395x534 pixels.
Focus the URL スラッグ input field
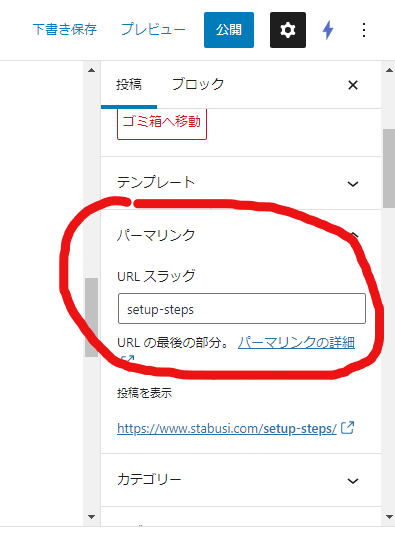[x=242, y=309]
